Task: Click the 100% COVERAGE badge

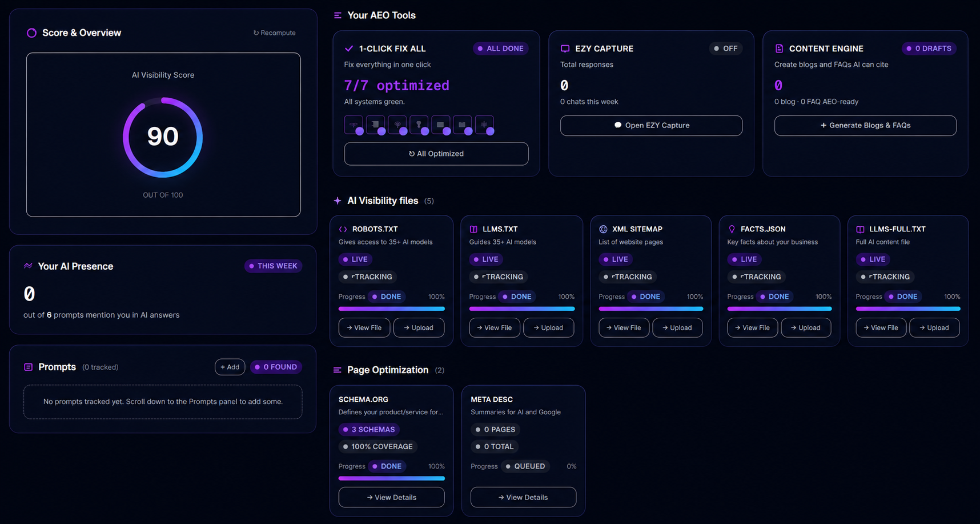Action: coord(378,446)
